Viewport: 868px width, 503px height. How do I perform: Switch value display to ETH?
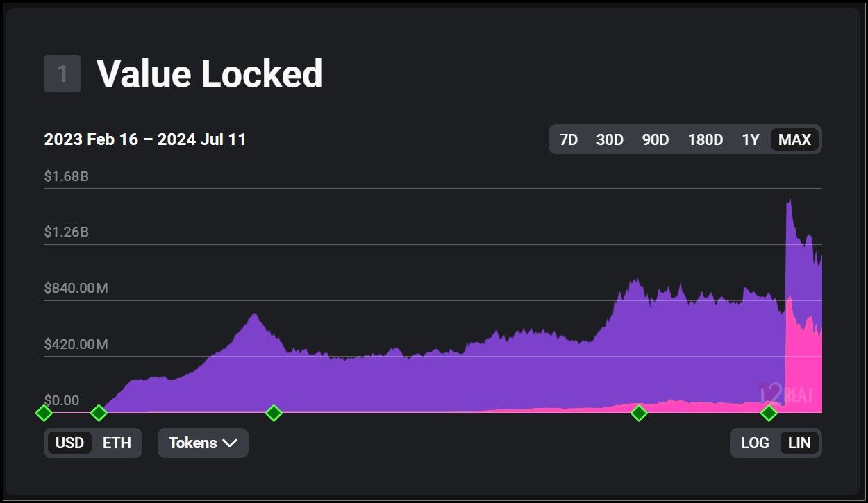click(117, 443)
